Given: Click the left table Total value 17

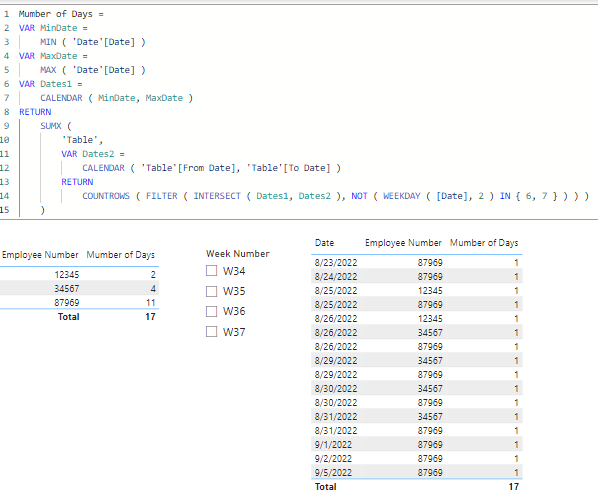Looking at the screenshot, I should coord(150,317).
